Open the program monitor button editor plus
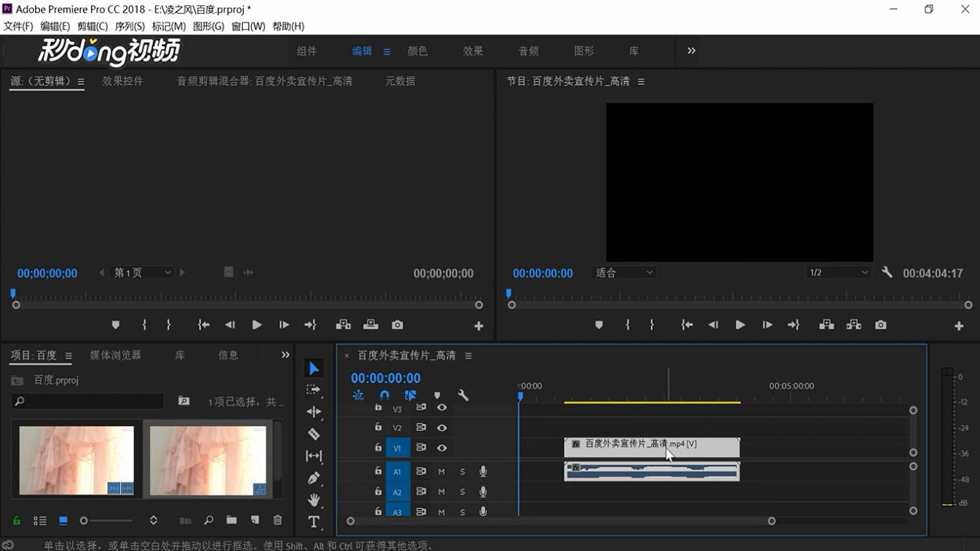This screenshot has width=980, height=551. (x=959, y=326)
